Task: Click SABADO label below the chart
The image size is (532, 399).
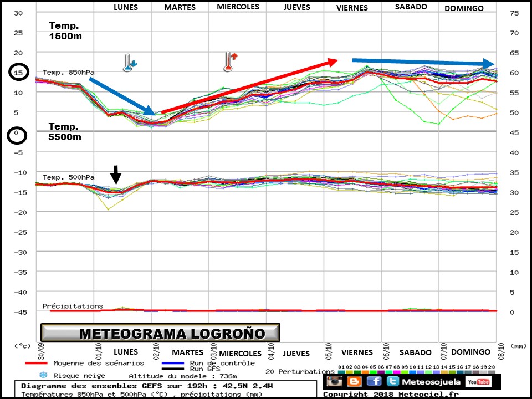Action: coord(415,352)
